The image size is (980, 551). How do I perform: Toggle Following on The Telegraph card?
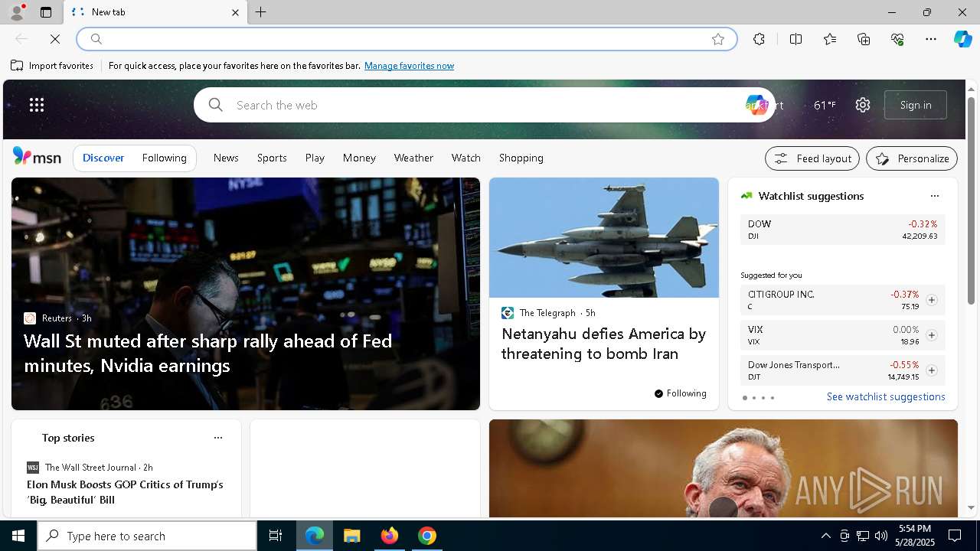pos(680,393)
